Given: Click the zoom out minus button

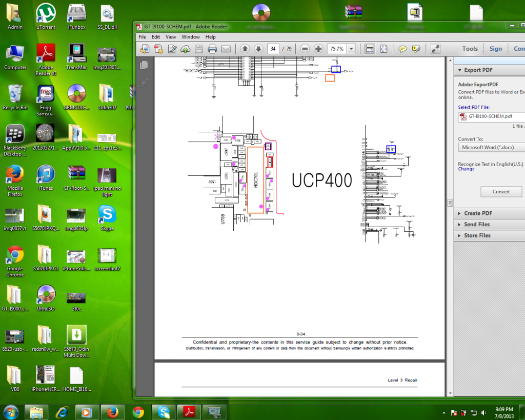Looking at the screenshot, I should (x=305, y=49).
